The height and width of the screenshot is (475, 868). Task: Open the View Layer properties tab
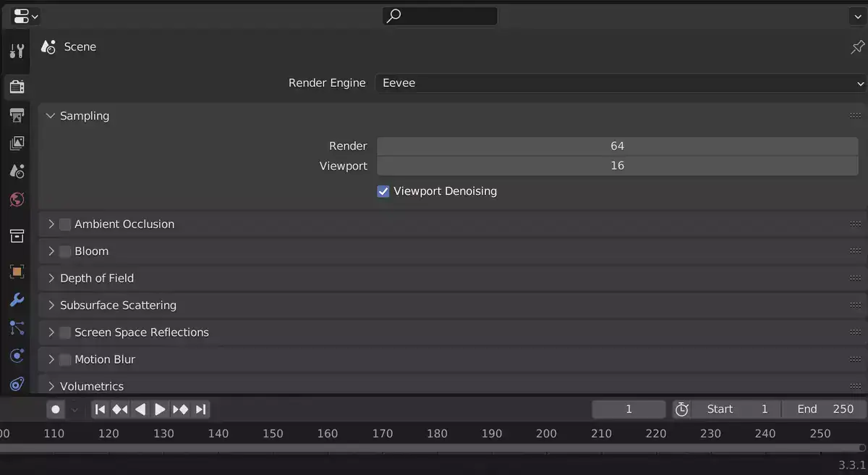pos(17,143)
